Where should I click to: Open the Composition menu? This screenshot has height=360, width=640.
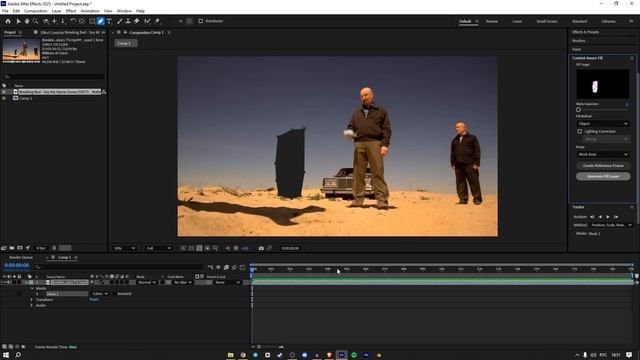tap(36, 11)
